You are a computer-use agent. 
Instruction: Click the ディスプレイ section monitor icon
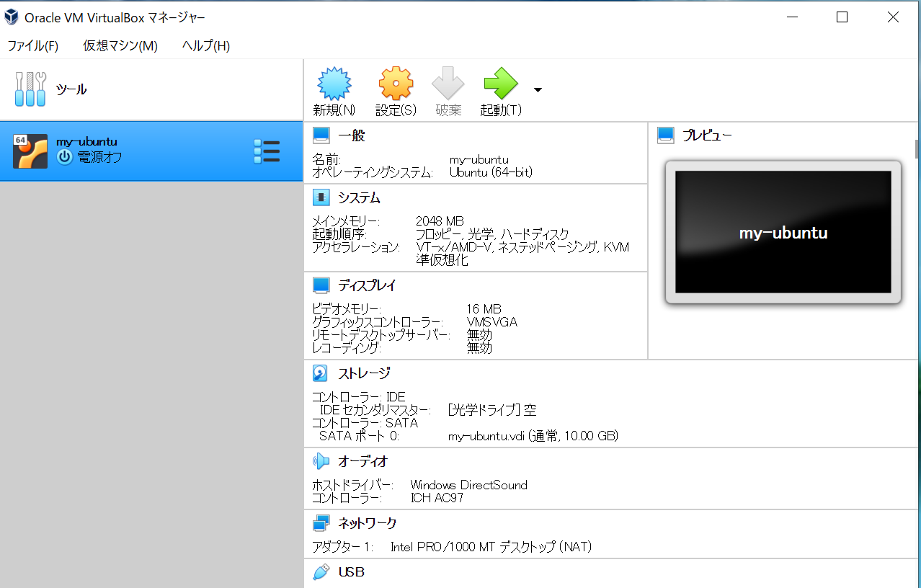pos(321,285)
